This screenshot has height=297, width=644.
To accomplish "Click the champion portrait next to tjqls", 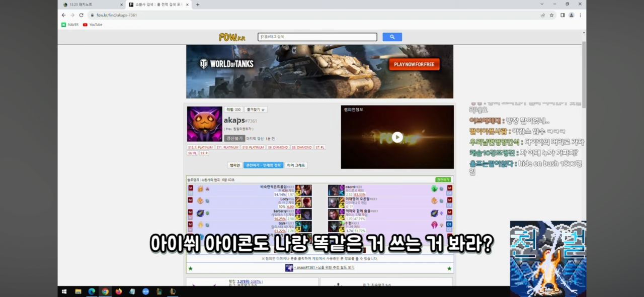I will [x=306, y=227].
